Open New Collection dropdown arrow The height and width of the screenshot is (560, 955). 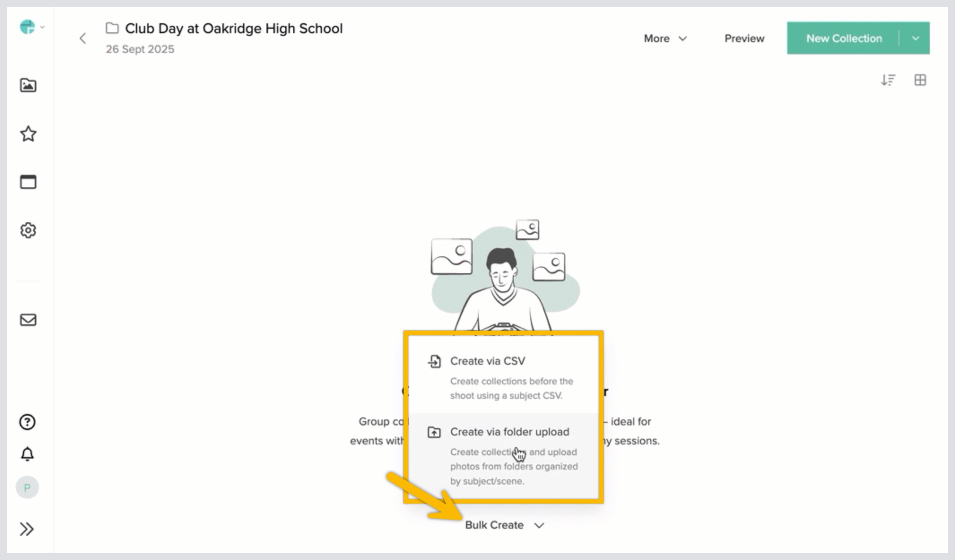[915, 39]
